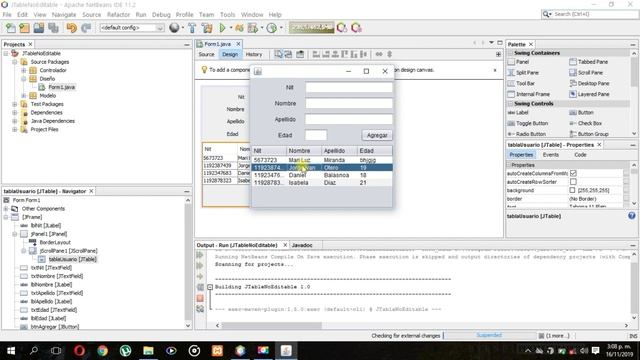Click the first align-left icon in designer toolbar
The width and height of the screenshot is (640, 360).
[x=316, y=54]
